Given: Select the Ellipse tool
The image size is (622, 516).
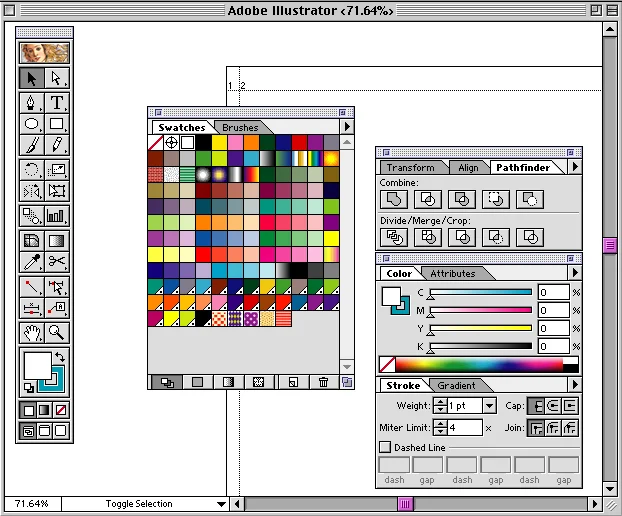Looking at the screenshot, I should click(32, 124).
